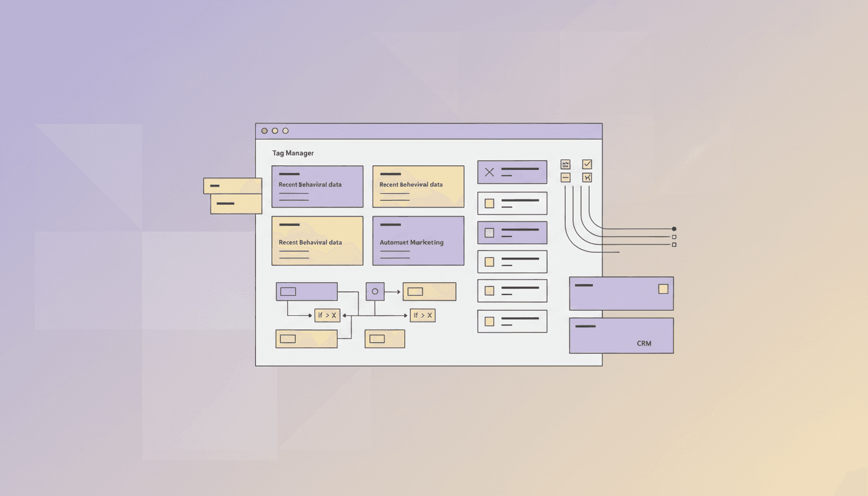Select the purple circle node in the flowchart
Image resolution: width=868 pixels, height=496 pixels.
(x=375, y=291)
